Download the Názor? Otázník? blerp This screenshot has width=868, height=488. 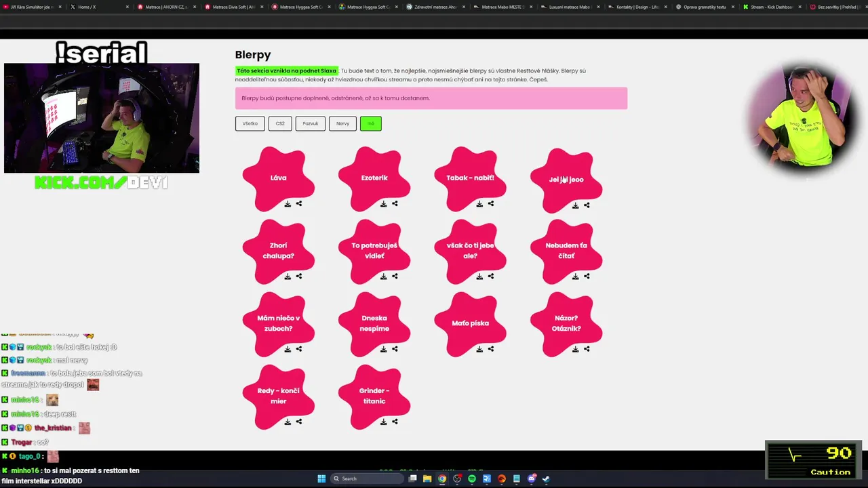pos(576,350)
